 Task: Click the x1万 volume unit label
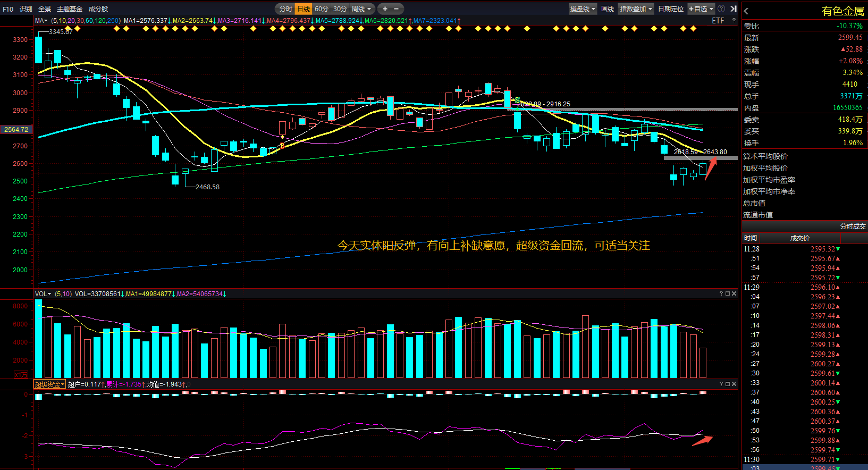pyautogui.click(x=21, y=375)
